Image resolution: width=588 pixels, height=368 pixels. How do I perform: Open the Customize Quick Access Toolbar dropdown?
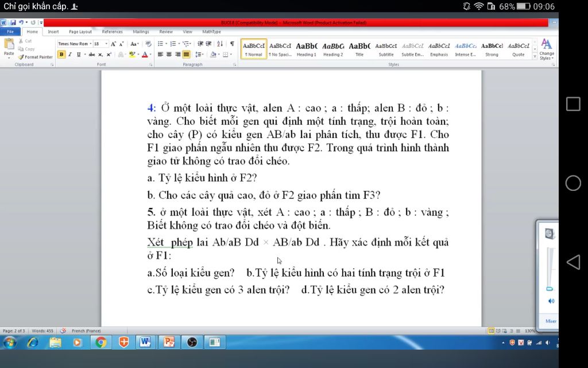click(x=41, y=22)
